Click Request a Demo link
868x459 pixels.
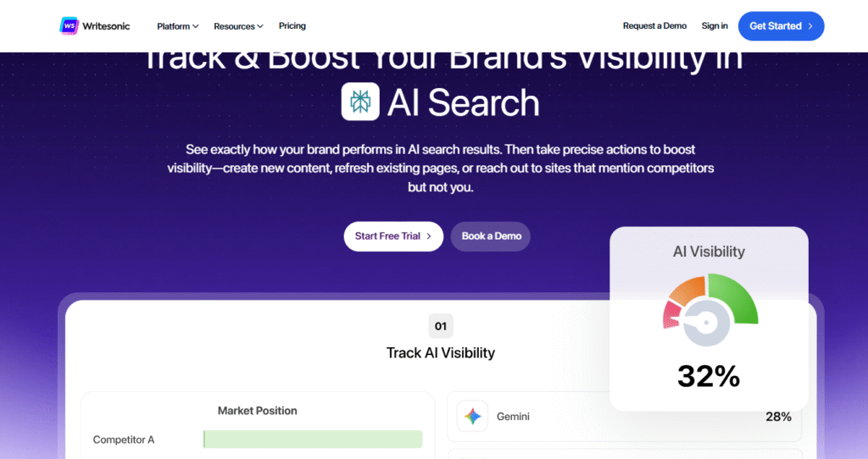point(654,26)
